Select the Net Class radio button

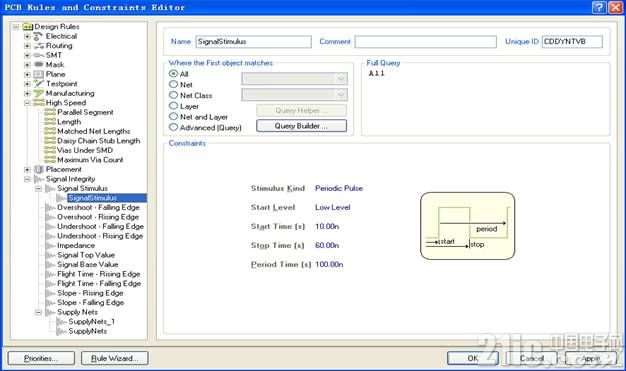173,95
